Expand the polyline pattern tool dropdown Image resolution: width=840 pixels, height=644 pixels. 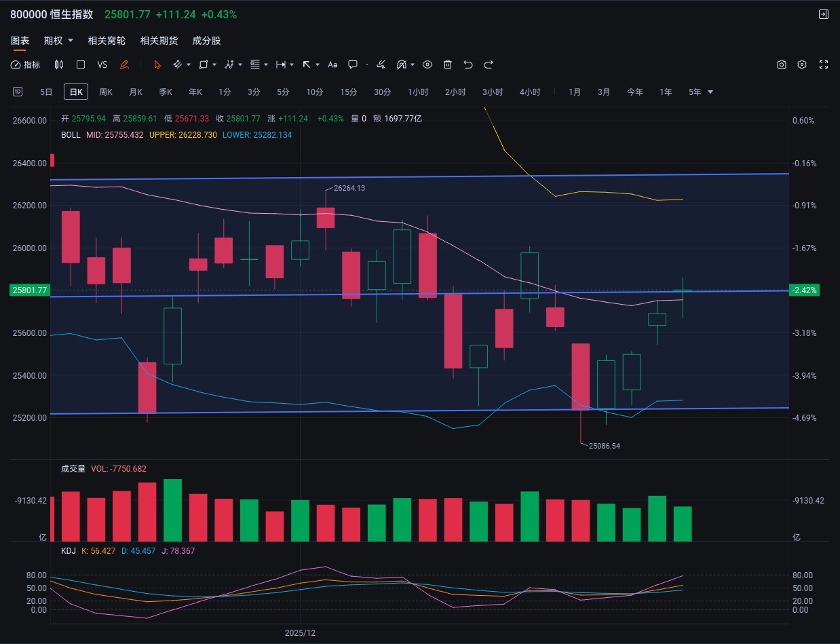(x=240, y=64)
